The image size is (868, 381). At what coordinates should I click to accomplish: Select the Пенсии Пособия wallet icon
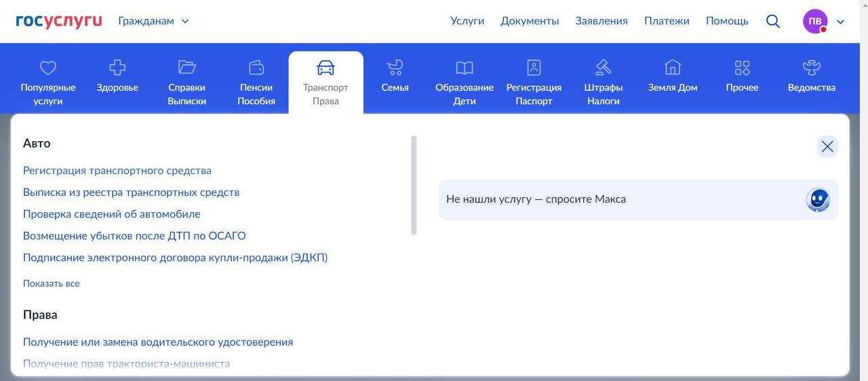[256, 67]
